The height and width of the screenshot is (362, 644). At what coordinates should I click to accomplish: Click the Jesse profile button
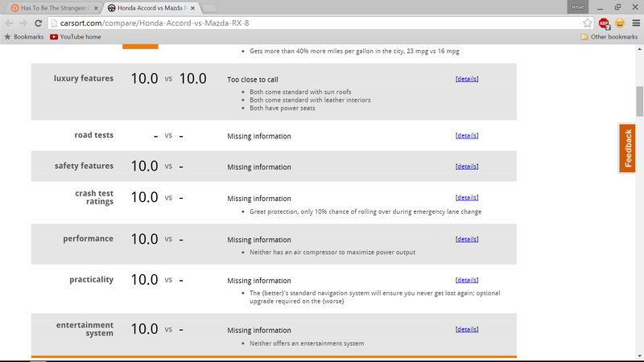pos(577,6)
